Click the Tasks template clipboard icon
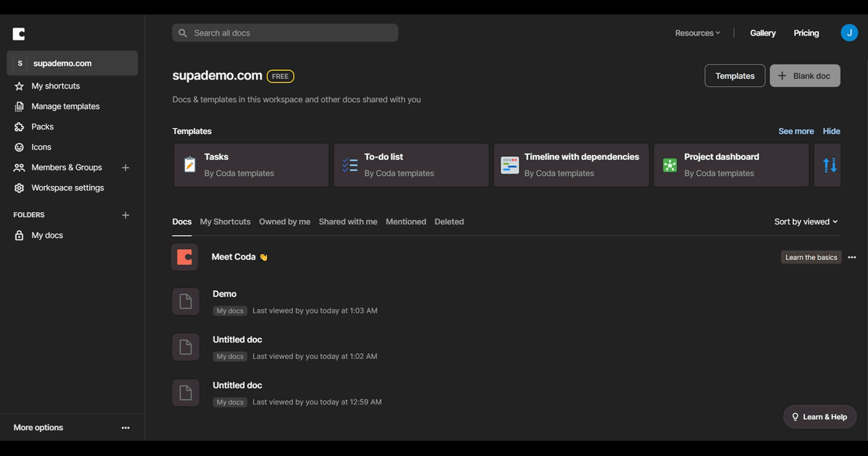868x456 pixels. [190, 165]
